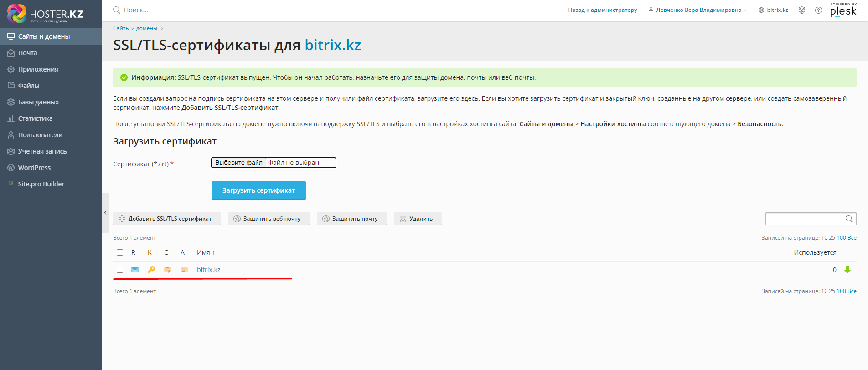Show 25 records per page above the table
The width and height of the screenshot is (868, 370).
[x=832, y=238]
